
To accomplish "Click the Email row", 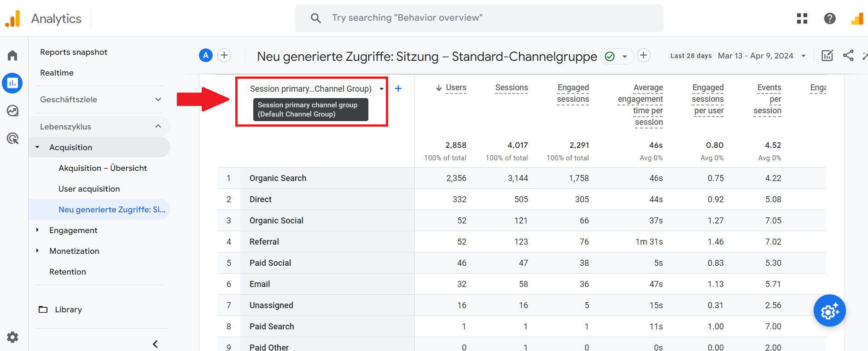I will (x=521, y=284).
